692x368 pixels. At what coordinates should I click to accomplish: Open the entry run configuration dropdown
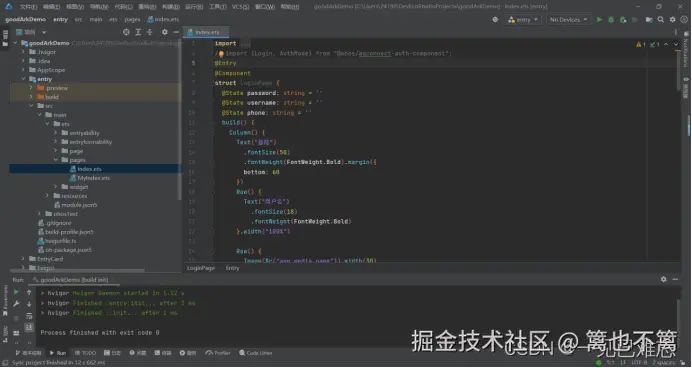tap(523, 20)
